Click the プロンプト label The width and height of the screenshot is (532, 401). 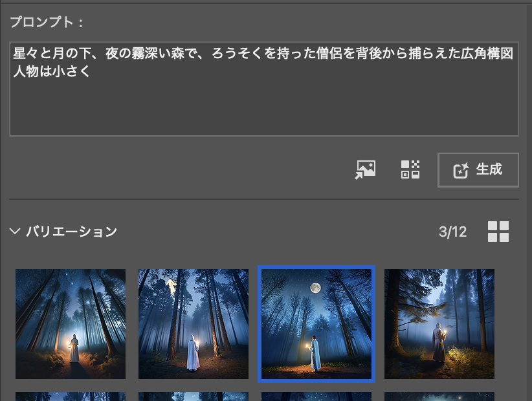click(47, 22)
